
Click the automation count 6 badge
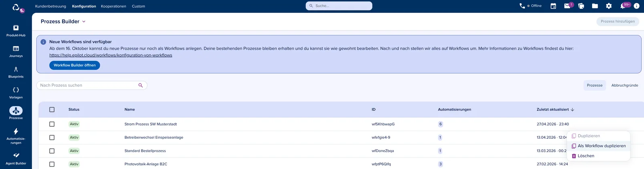(x=440, y=124)
